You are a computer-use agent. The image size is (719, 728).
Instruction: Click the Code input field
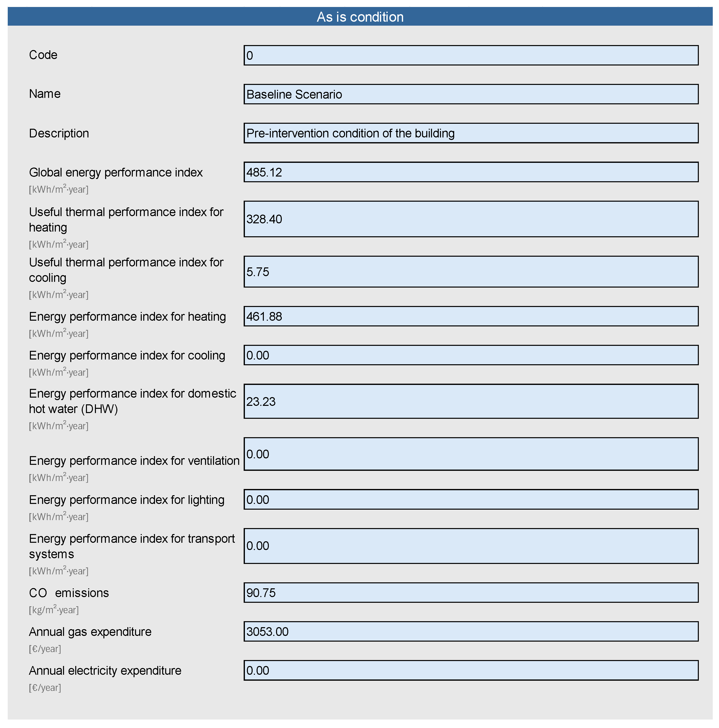click(x=471, y=55)
